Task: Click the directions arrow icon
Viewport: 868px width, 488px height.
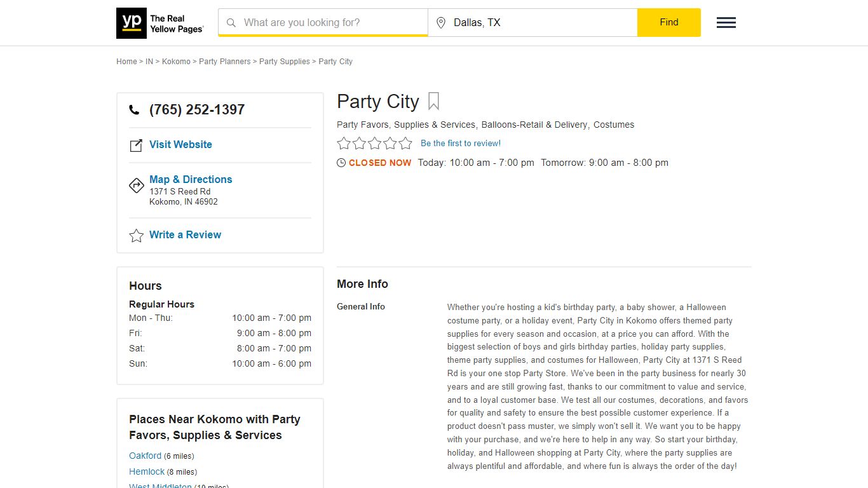Action: 137,185
